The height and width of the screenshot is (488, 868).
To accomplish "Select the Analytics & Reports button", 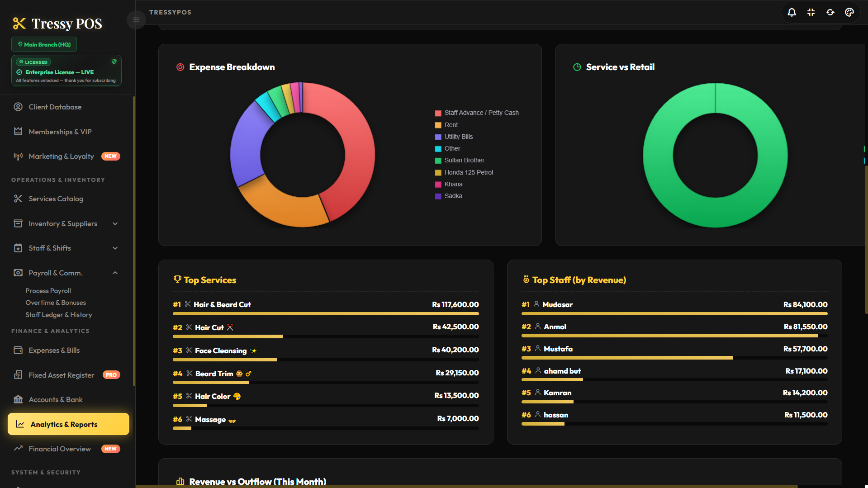I will [68, 424].
